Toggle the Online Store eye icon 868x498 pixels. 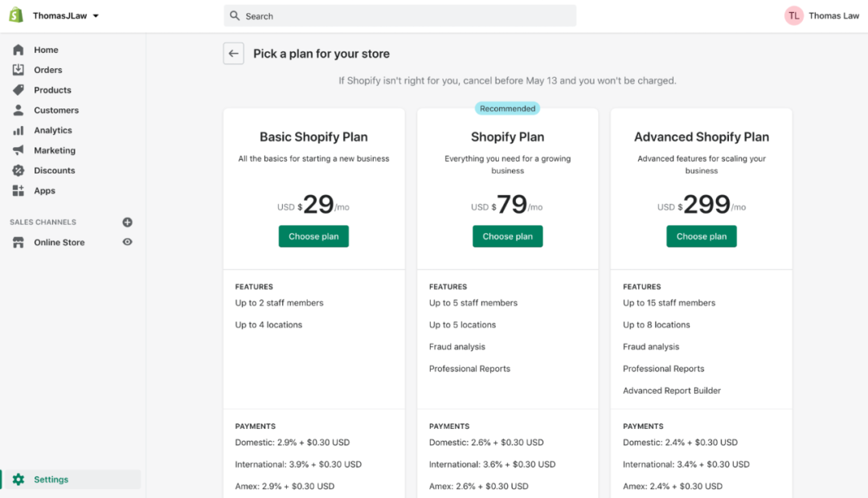point(127,242)
